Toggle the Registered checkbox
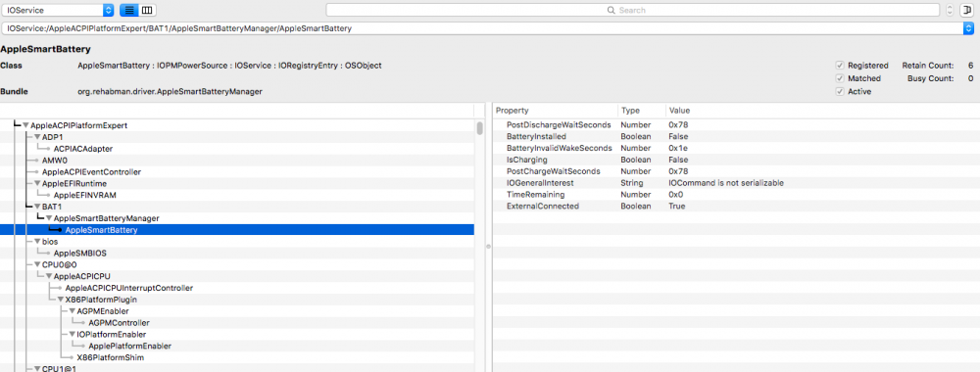980x372 pixels. [840, 65]
